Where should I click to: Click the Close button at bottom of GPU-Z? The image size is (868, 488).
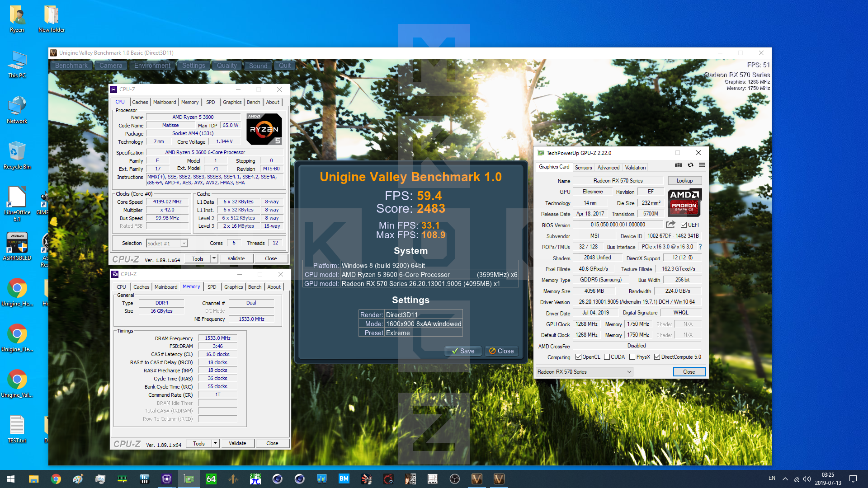689,372
